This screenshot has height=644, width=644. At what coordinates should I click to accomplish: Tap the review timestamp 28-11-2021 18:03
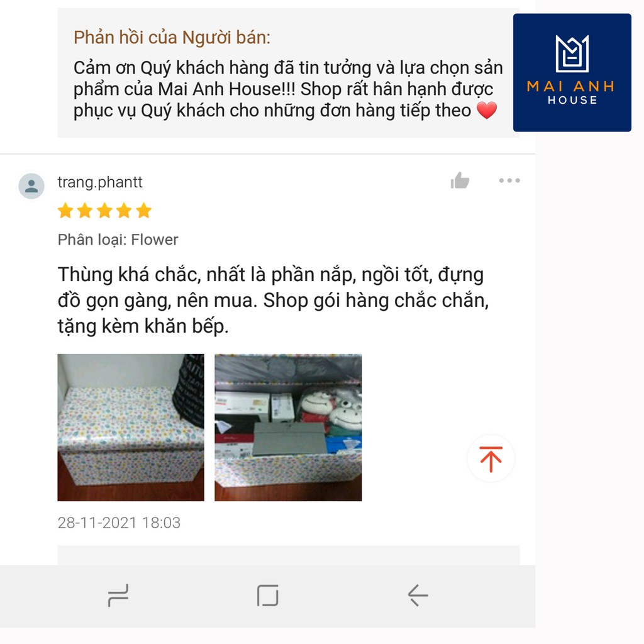(x=119, y=523)
